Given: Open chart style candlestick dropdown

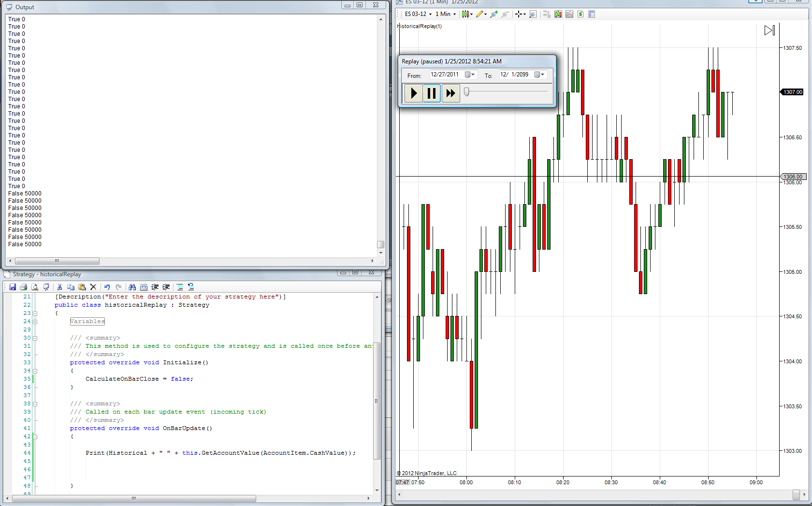Looking at the screenshot, I should point(467,14).
